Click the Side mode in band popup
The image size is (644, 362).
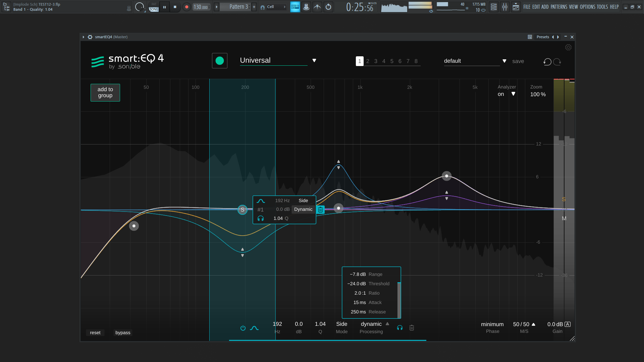303,200
